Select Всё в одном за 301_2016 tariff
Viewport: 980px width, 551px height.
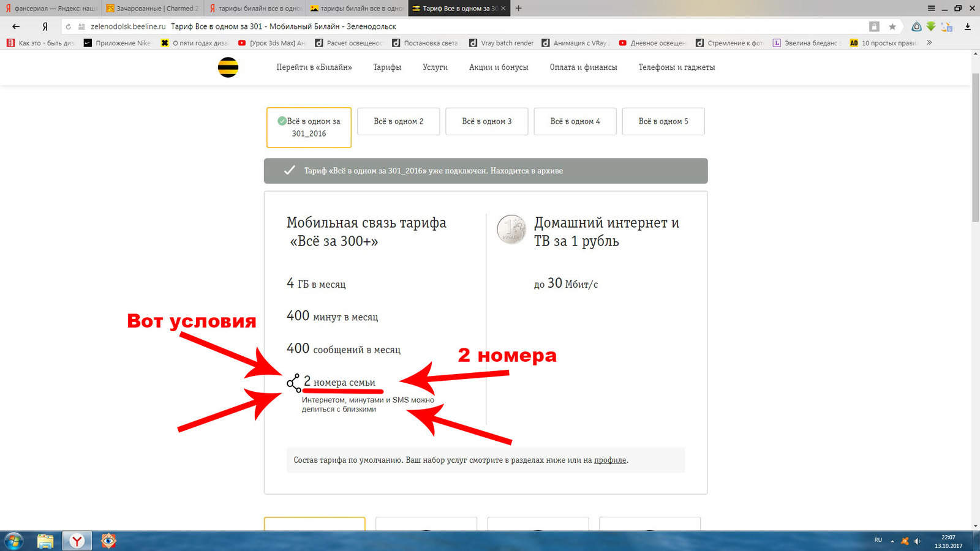point(309,127)
